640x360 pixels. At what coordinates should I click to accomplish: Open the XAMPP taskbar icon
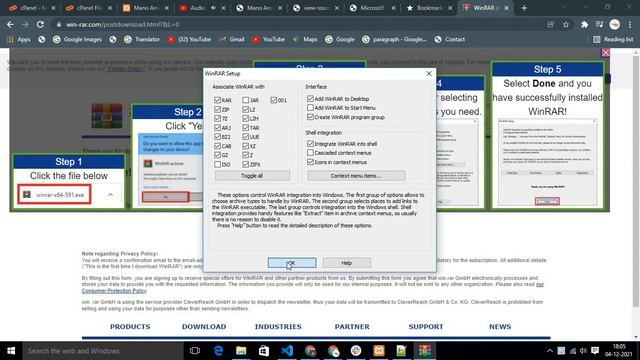coord(379,351)
